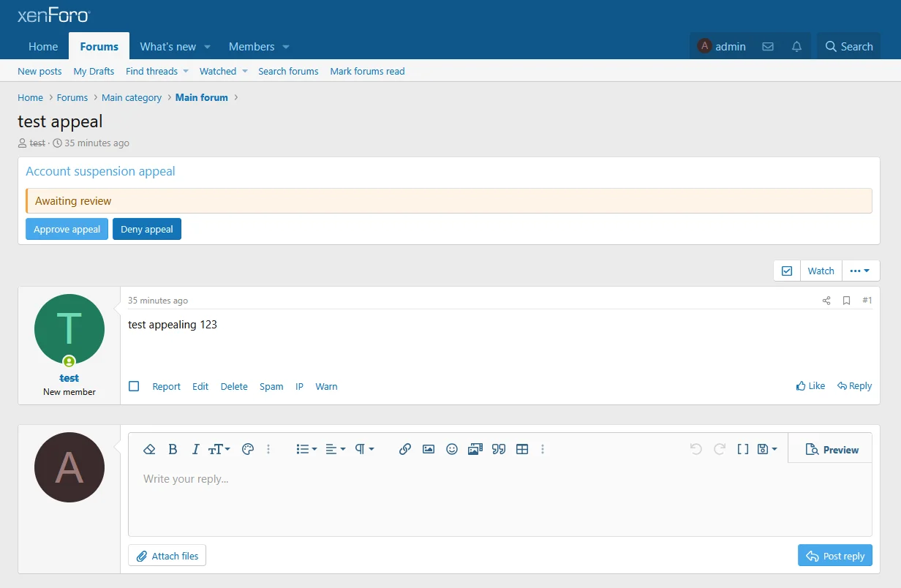Open New posts in the sub navigation

(x=39, y=71)
